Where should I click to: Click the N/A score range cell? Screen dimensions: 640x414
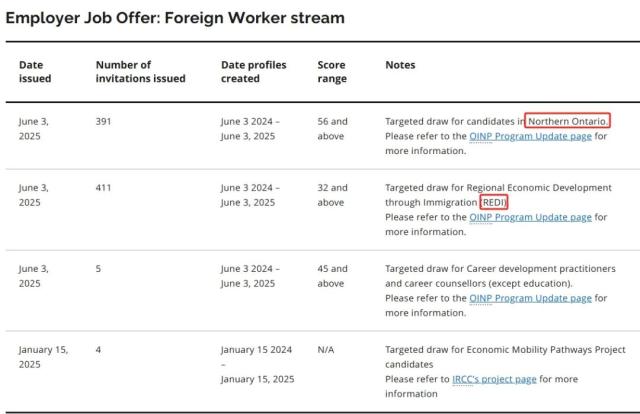tap(326, 350)
